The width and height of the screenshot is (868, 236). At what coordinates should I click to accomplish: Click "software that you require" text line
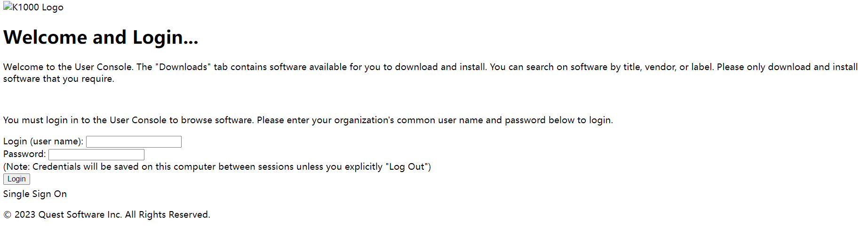(58, 79)
